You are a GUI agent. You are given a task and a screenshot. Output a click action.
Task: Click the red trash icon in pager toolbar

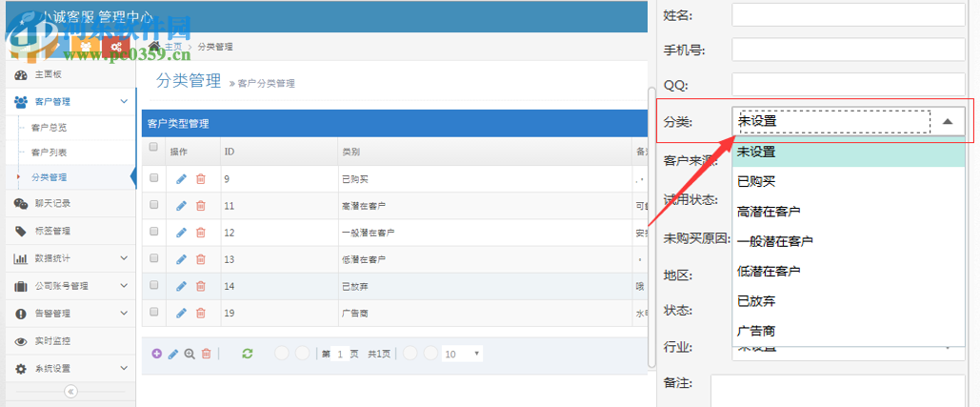[207, 354]
